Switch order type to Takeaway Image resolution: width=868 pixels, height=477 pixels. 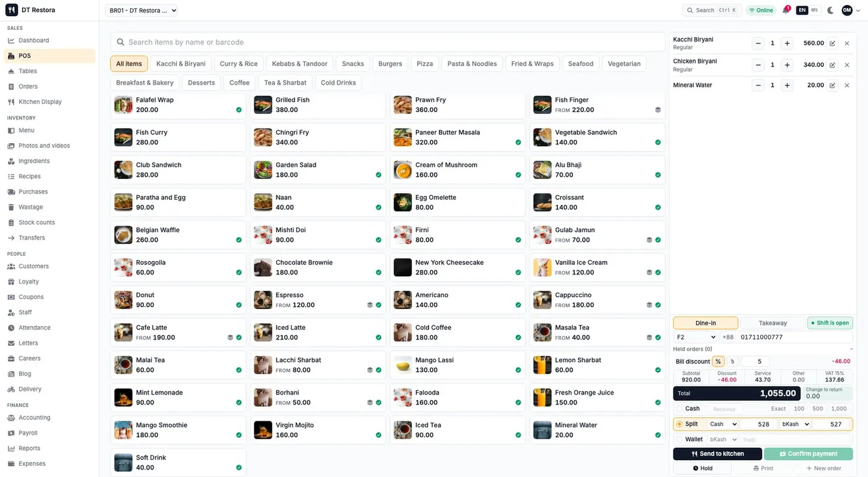coord(773,323)
